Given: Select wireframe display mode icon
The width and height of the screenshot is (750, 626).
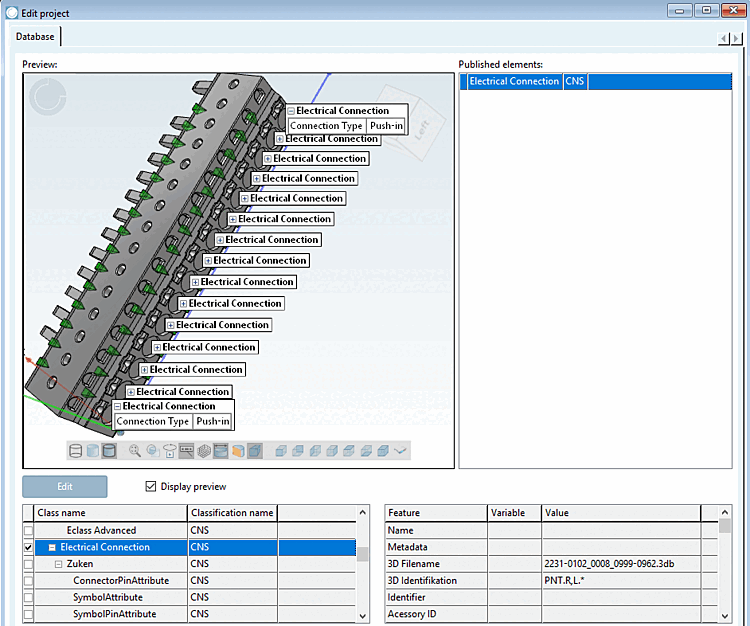Looking at the screenshot, I should (76, 451).
